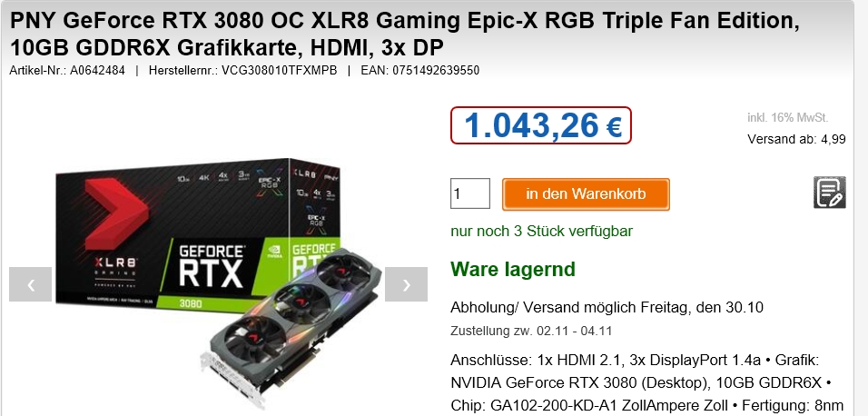Click the 'Ware lagernd' stock status

[x=513, y=269]
